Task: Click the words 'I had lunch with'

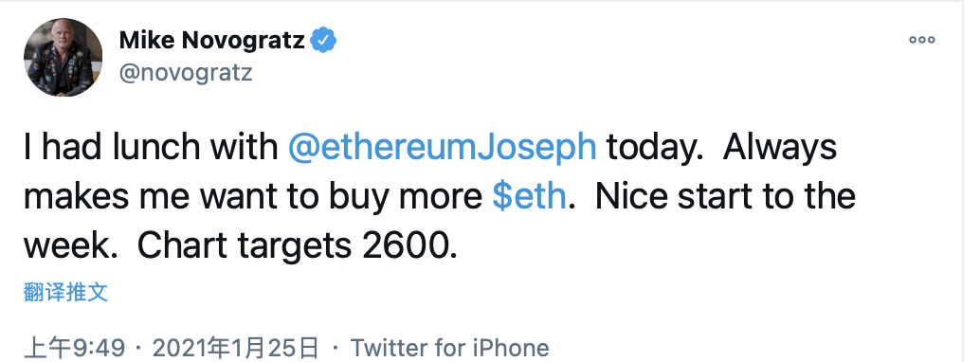Action: pyautogui.click(x=151, y=148)
